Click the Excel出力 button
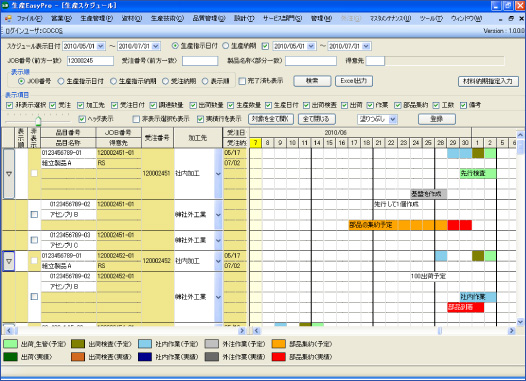Screen dimensions: 526x381 tap(354, 81)
